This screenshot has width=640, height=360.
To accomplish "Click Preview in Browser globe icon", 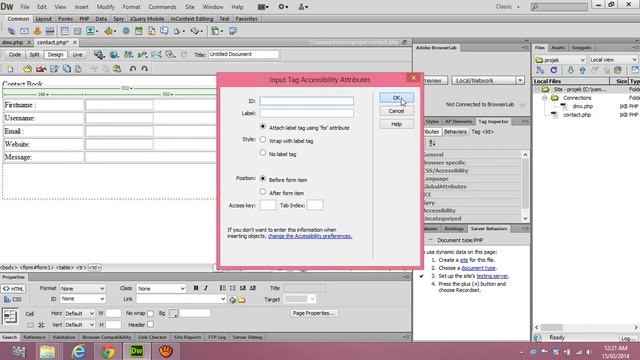I will (x=114, y=54).
